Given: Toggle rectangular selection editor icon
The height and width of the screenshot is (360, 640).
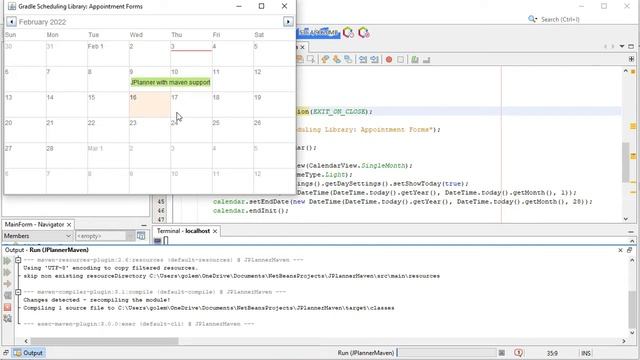Looking at the screenshot, I should pyautogui.click(x=311, y=60).
